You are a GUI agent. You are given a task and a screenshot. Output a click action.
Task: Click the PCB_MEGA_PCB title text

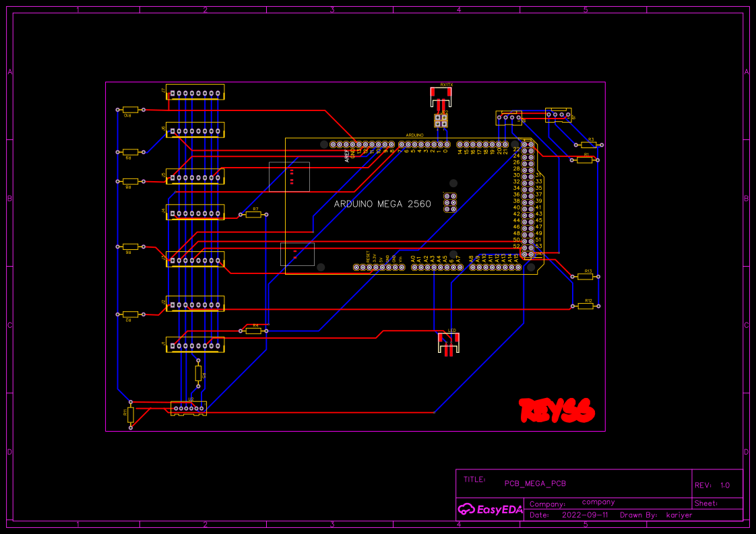tap(534, 483)
